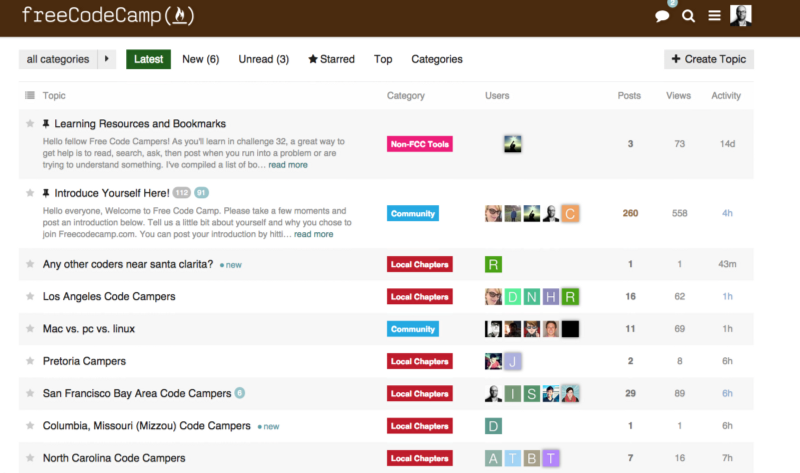Star the Pretoria Campers topic
This screenshot has height=473, width=800.
(x=30, y=361)
